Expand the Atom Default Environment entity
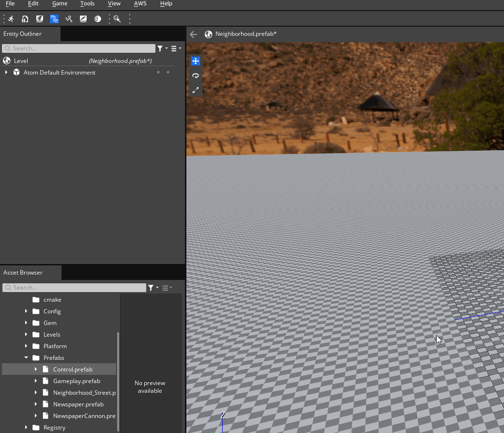The height and width of the screenshot is (433, 504). 6,72
